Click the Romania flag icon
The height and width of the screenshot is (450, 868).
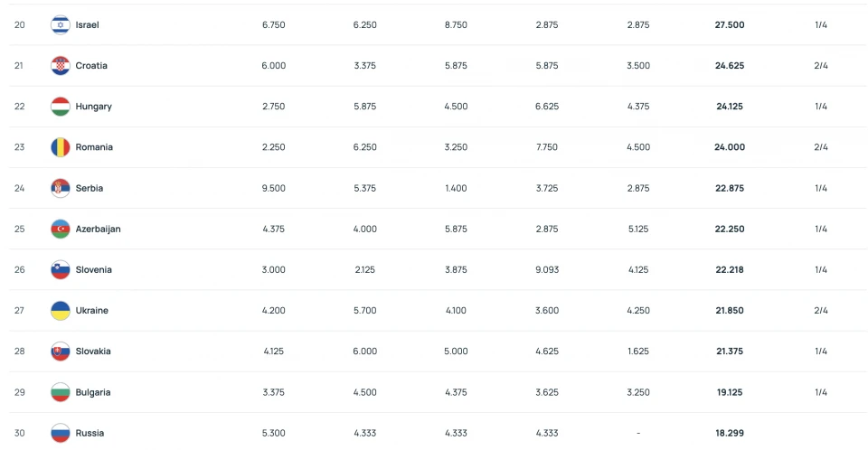[x=61, y=147]
